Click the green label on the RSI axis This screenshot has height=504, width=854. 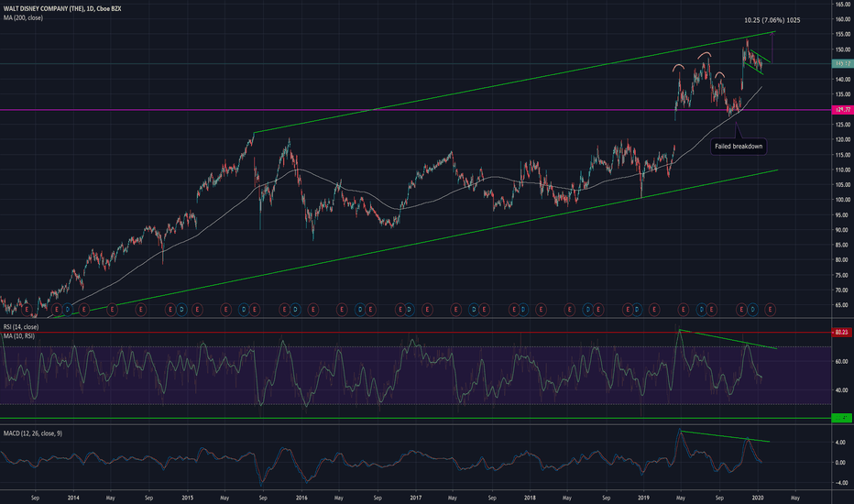[843, 418]
